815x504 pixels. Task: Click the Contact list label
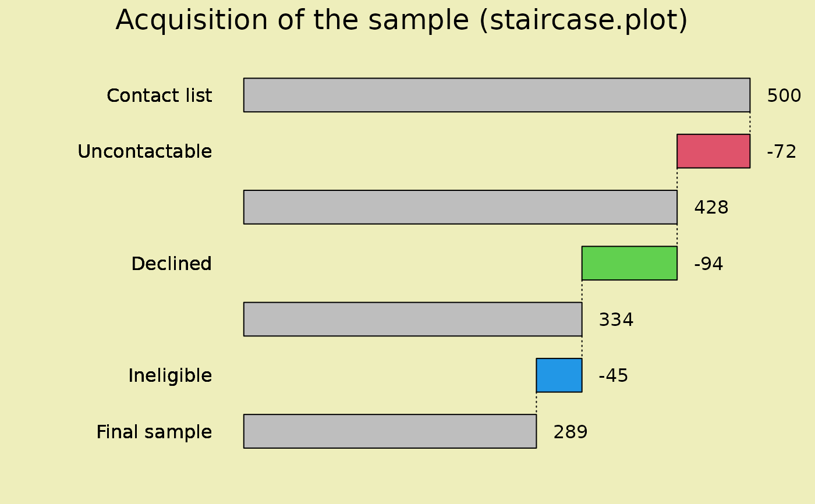click(160, 95)
